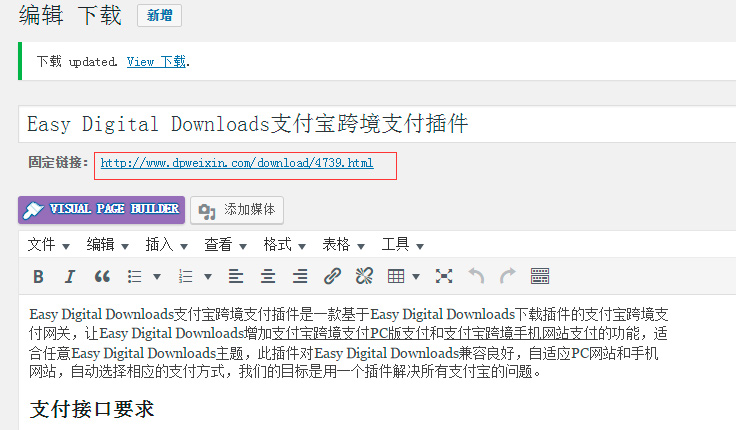Click the 支付接口要求 heading in editor

92,409
